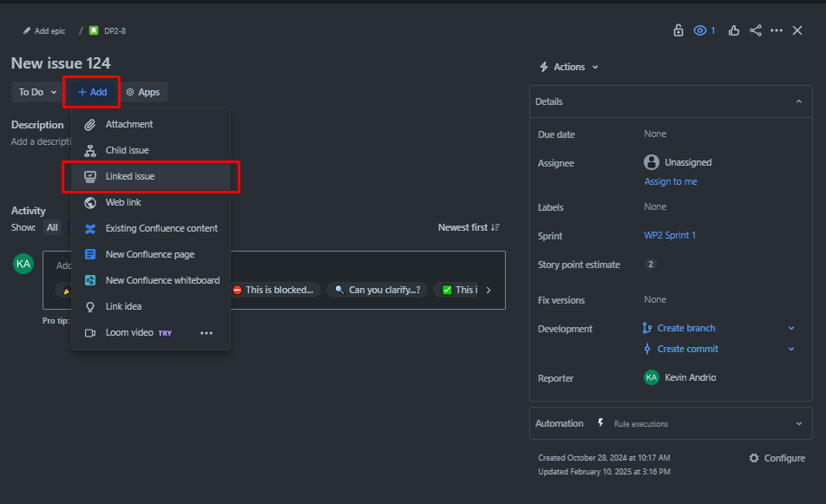Click the All activity filter

coord(52,227)
